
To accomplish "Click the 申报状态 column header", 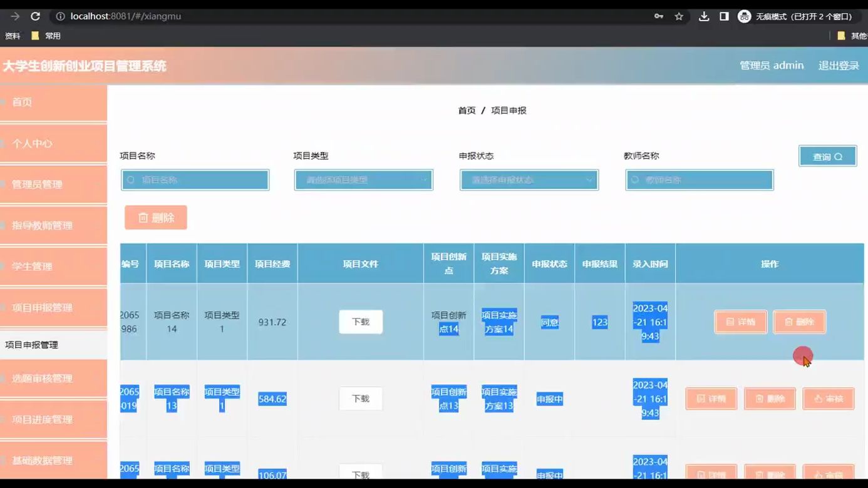I will [x=550, y=264].
